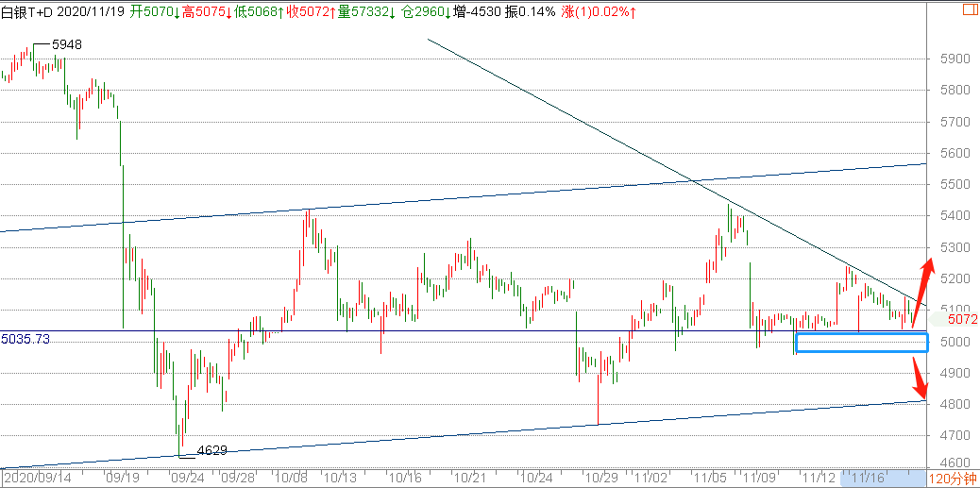Click the 11/05 date axis label
The width and height of the screenshot is (980, 488).
coord(713,479)
